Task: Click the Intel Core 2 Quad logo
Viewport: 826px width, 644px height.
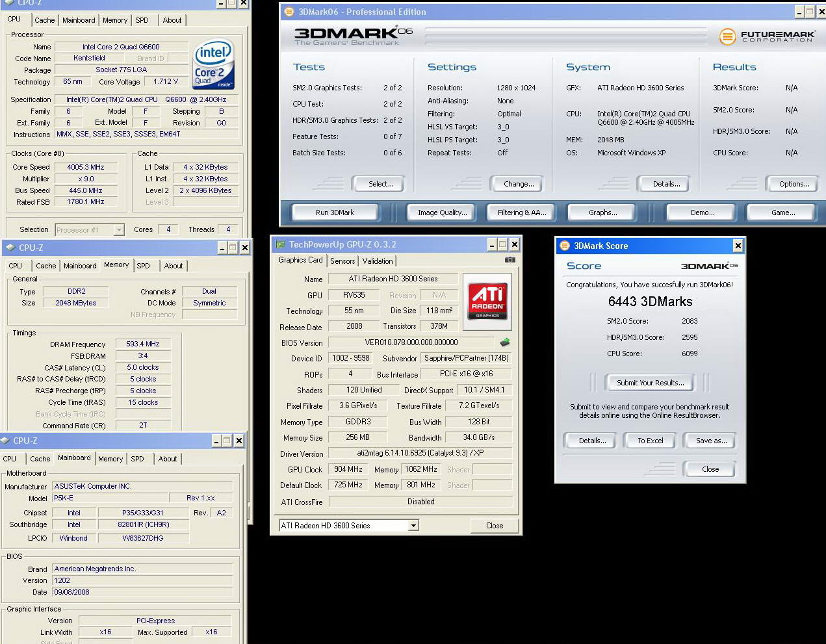Action: pos(214,65)
